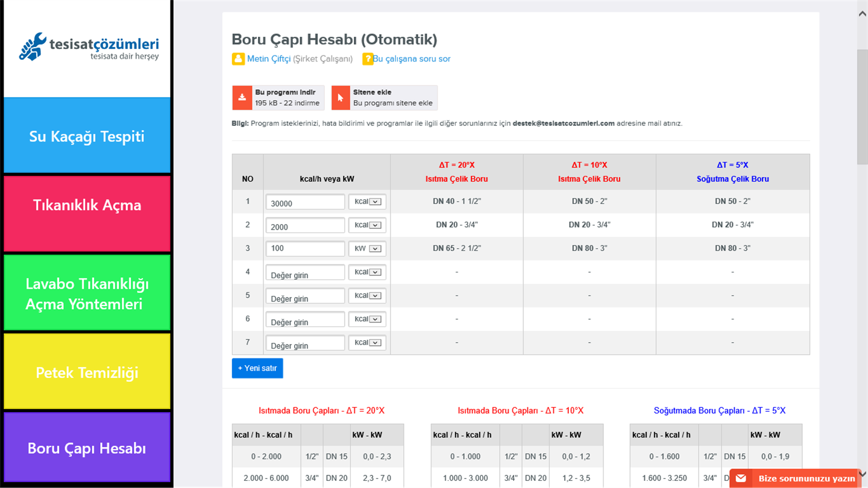Click the yellow question mark icon
The width and height of the screenshot is (868, 488).
368,59
